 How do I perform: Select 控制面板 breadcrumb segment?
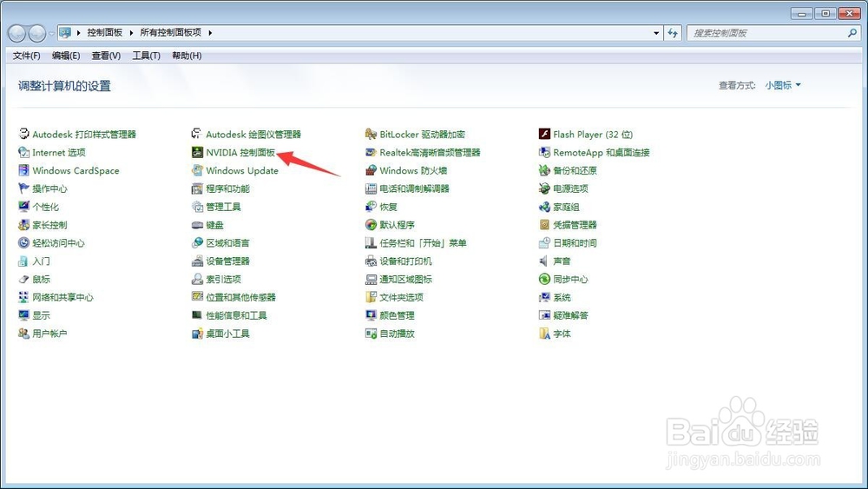tap(105, 33)
